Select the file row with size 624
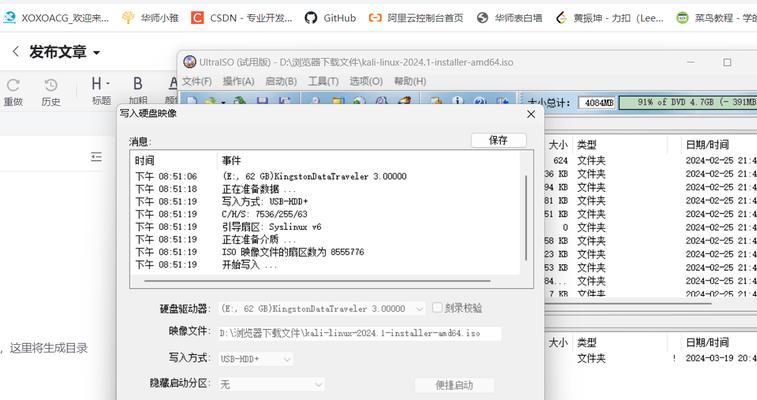This screenshot has height=400, width=757. 651,160
